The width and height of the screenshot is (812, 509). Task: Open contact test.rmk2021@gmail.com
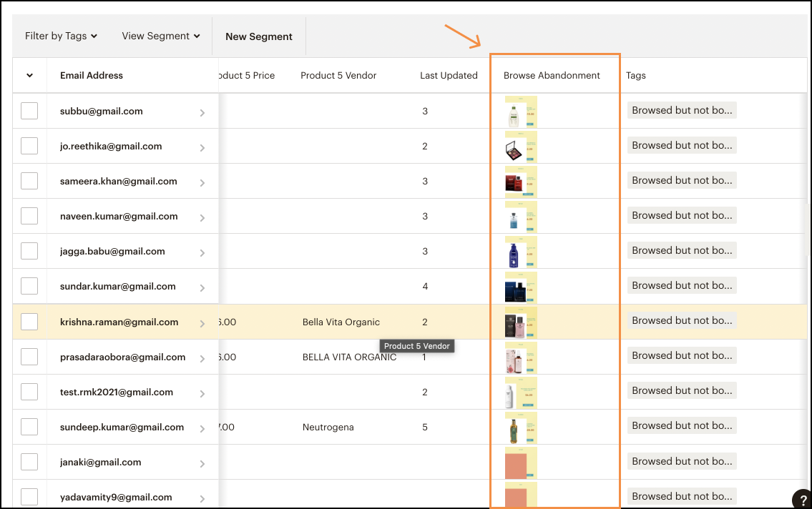pos(117,392)
